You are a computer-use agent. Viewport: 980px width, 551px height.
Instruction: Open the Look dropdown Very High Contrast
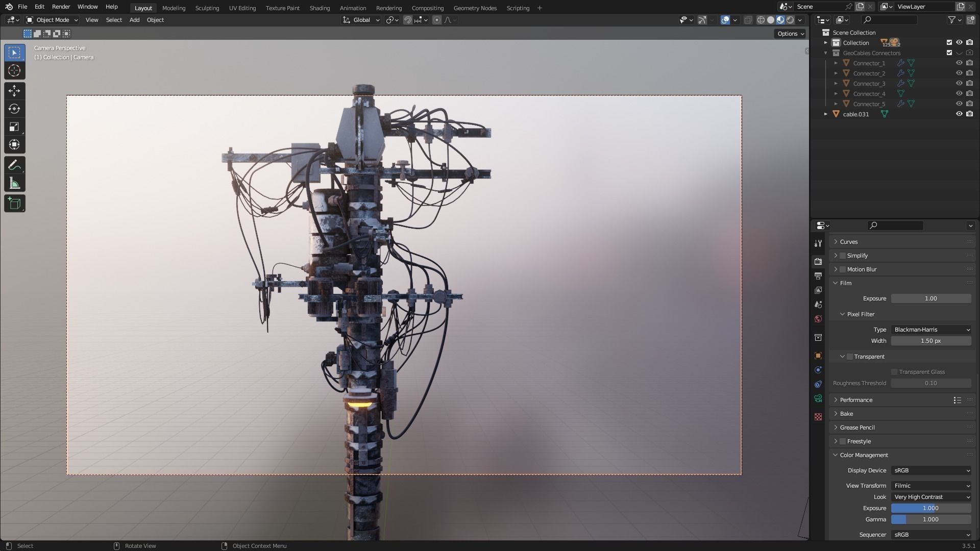[x=931, y=497]
